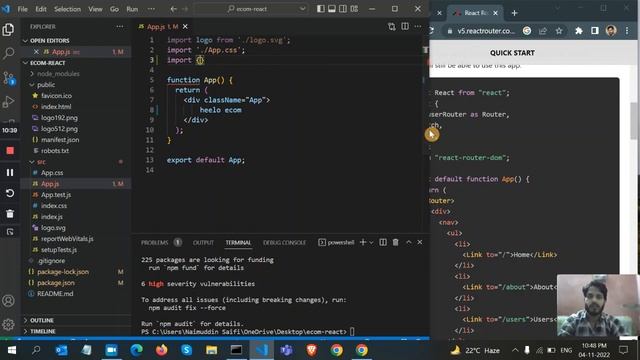Open Run and Debug view
640x360 pixels.
[8, 102]
